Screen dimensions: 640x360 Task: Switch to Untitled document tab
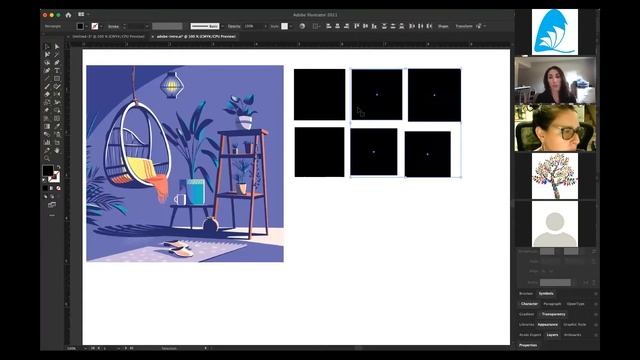click(x=109, y=36)
